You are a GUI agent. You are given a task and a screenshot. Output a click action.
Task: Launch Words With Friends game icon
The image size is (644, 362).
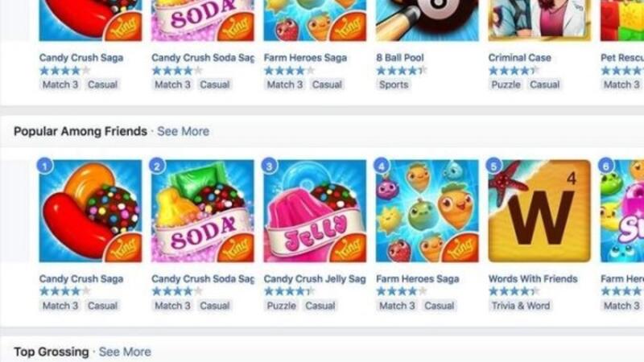click(x=539, y=211)
